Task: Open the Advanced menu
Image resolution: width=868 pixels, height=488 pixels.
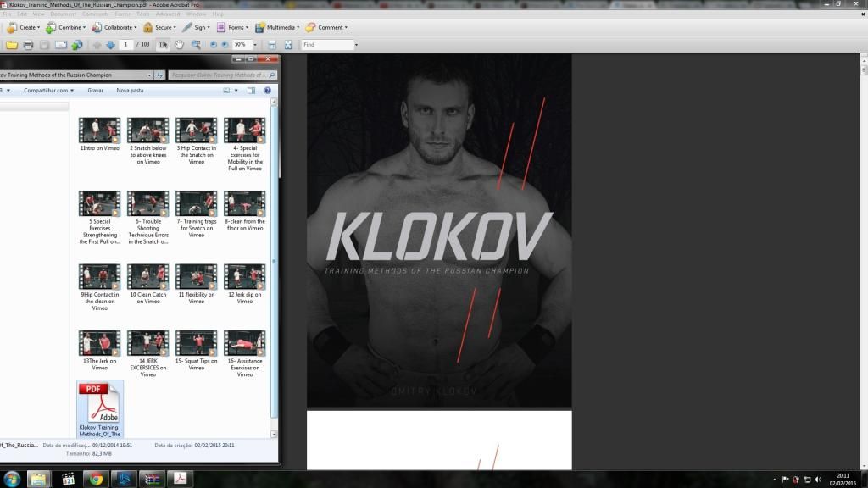Action: [168, 14]
